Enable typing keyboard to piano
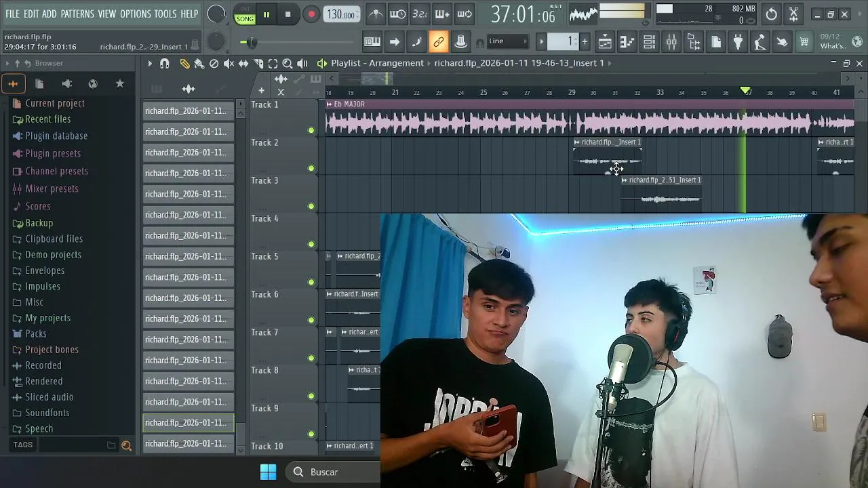Screen dimensions: 868x488 (x=372, y=42)
